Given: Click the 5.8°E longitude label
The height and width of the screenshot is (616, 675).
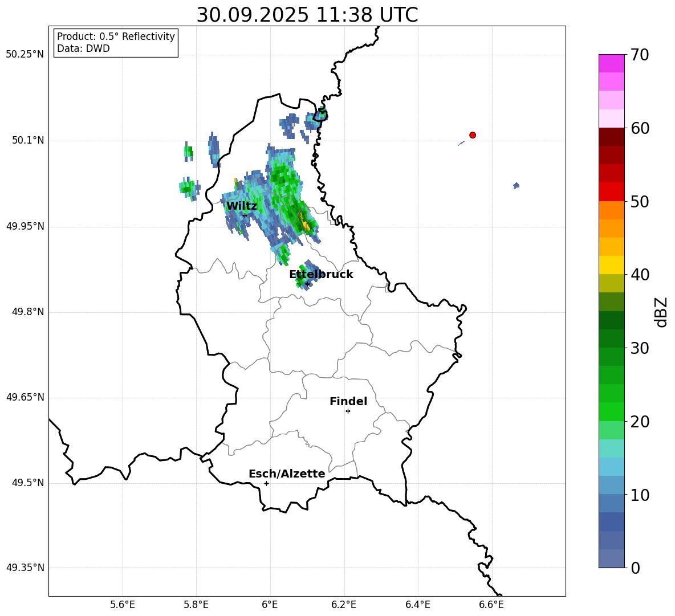Looking at the screenshot, I should pyautogui.click(x=196, y=605).
